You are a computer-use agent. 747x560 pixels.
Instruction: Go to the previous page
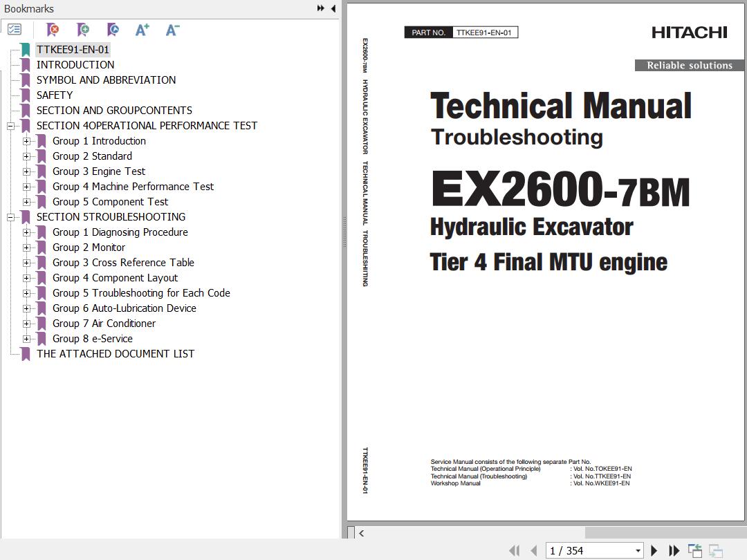[x=533, y=551]
